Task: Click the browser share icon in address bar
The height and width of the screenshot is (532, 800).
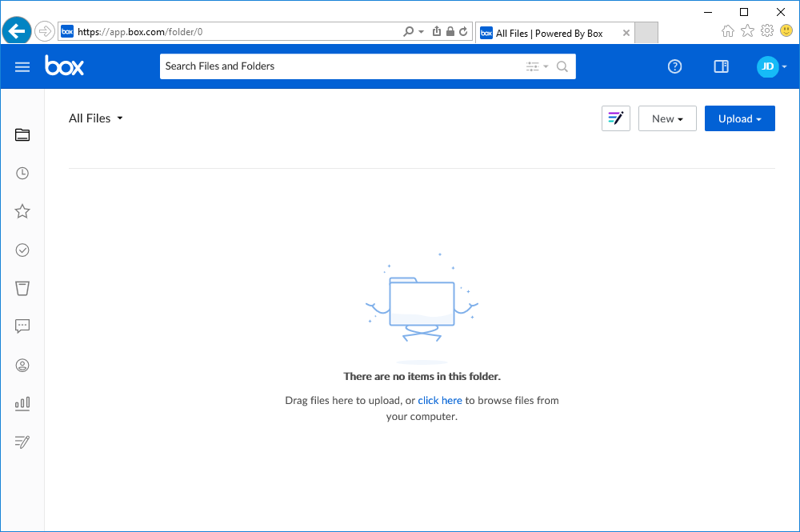Action: (436, 32)
